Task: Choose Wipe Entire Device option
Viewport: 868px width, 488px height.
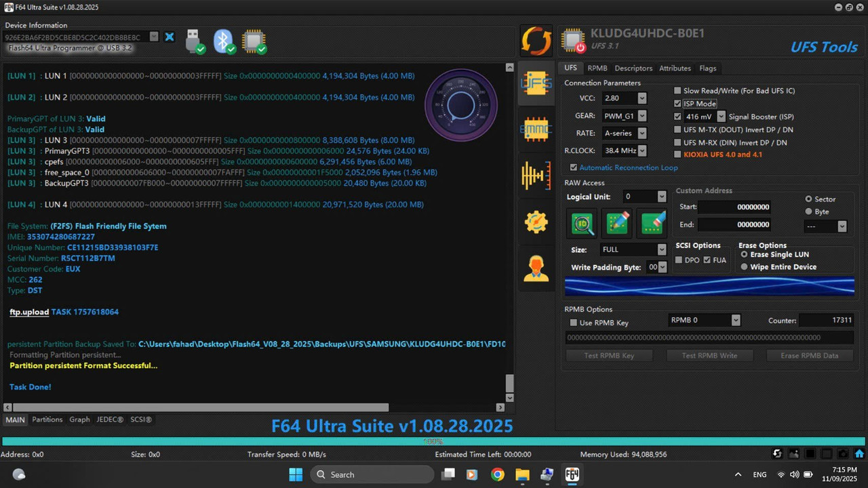Action: click(744, 267)
